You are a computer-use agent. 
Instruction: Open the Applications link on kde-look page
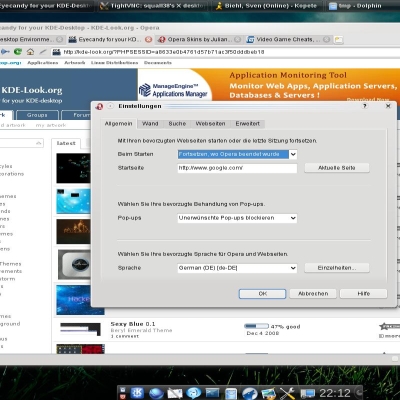coord(43,63)
